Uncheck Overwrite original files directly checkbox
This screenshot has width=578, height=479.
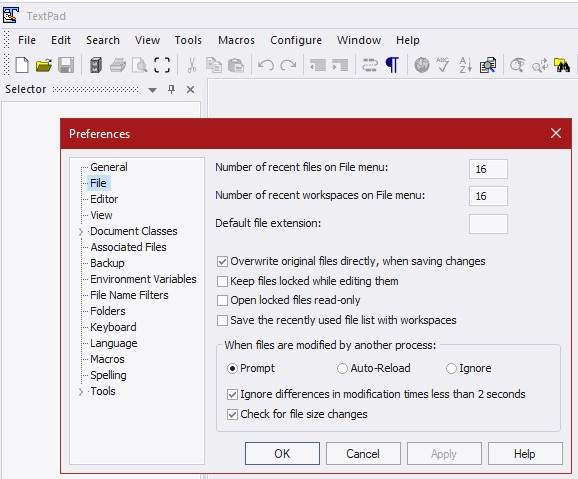[222, 261]
